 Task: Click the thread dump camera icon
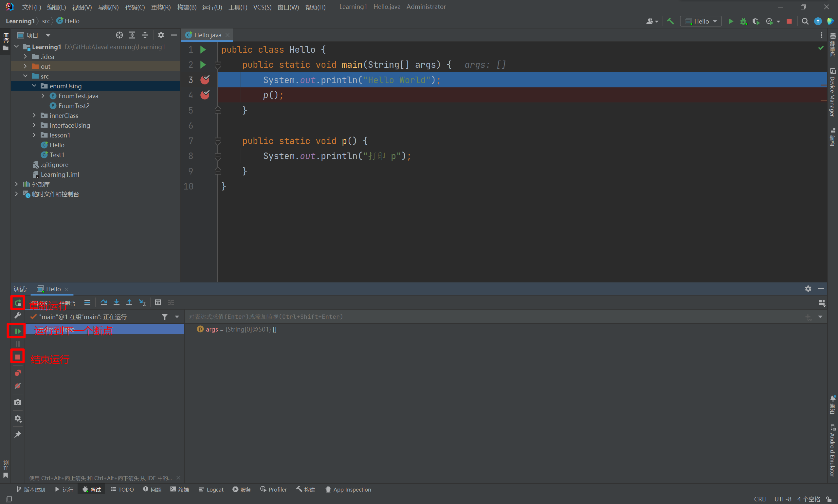point(18,403)
